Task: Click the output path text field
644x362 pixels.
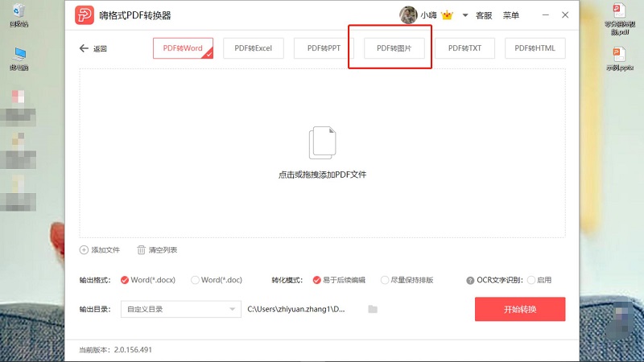Action: [296, 309]
